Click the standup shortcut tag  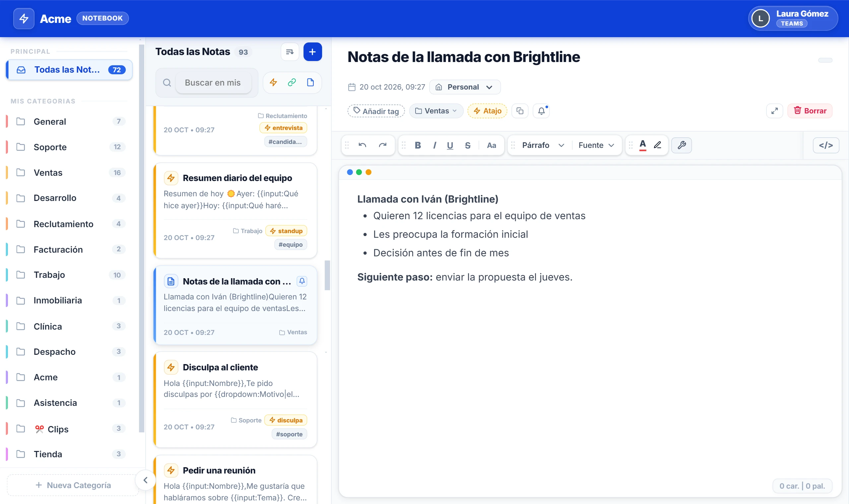click(x=286, y=231)
